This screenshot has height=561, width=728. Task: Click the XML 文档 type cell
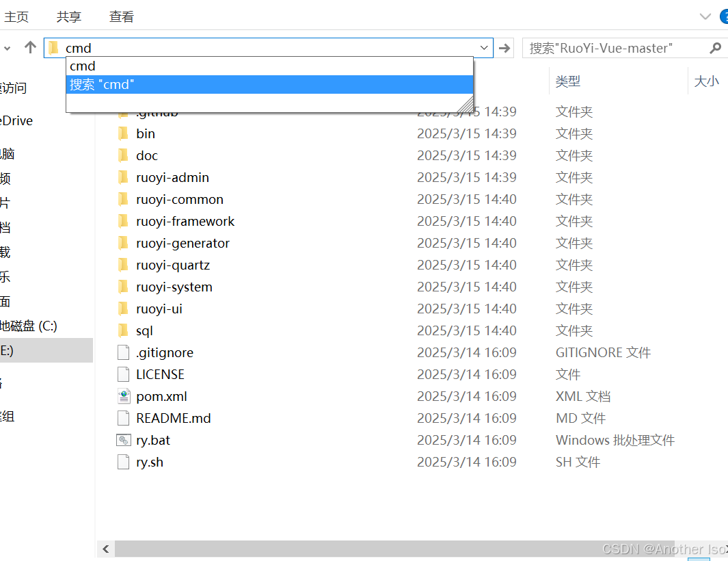[x=582, y=397]
